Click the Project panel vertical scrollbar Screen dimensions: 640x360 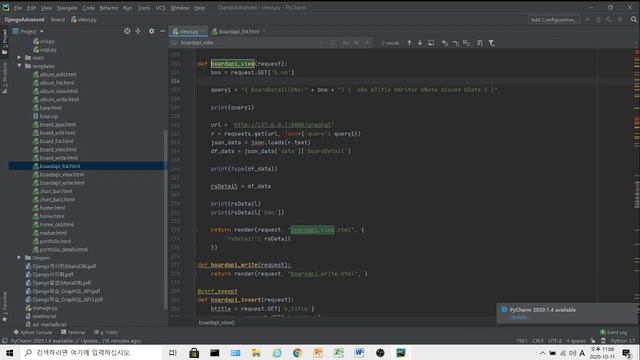(x=165, y=220)
